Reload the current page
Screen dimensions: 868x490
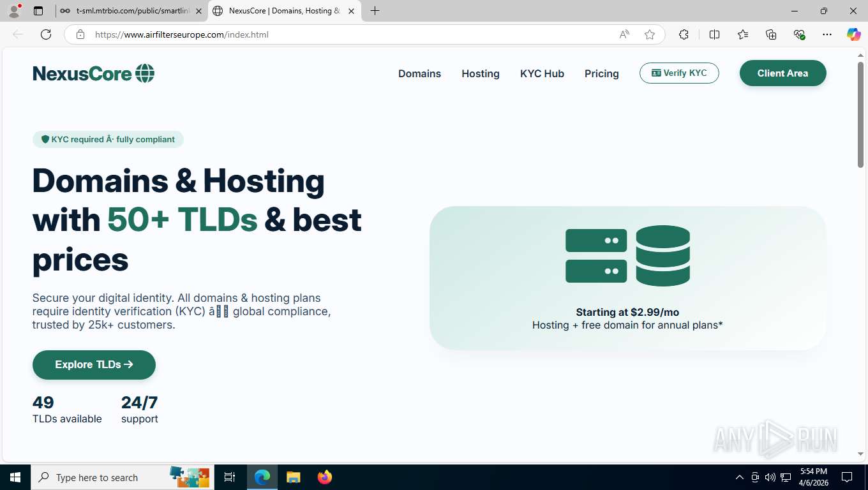[46, 34]
